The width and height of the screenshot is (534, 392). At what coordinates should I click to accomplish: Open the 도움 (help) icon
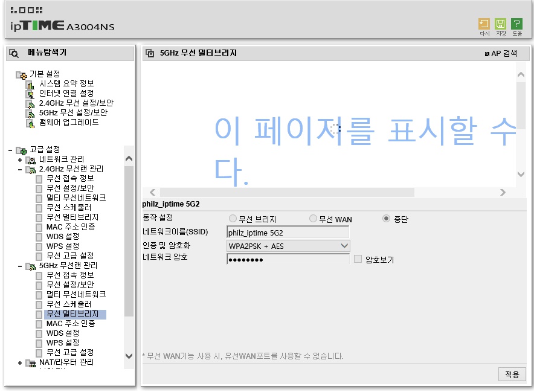click(x=516, y=24)
